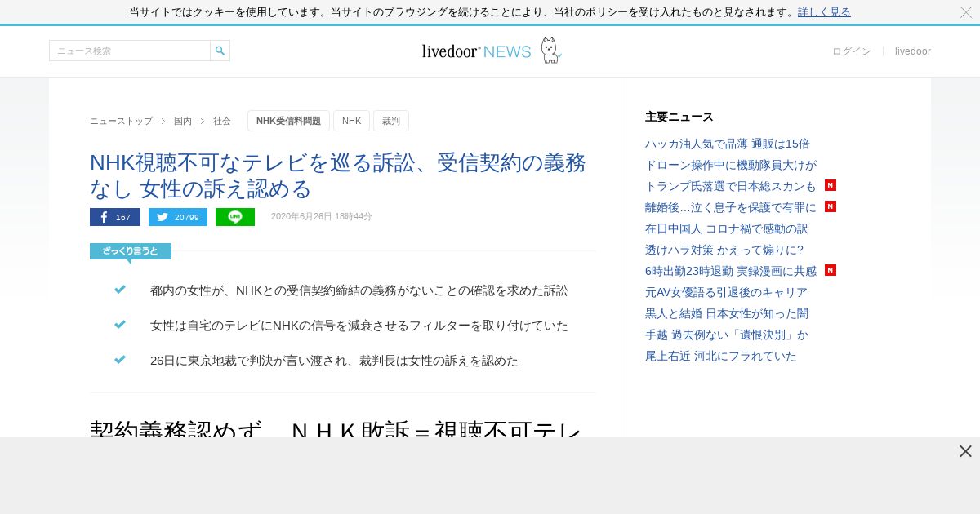Open the NHK視聴不可なテレビ article headline
Screen dimensions: 980x514
pos(338,175)
